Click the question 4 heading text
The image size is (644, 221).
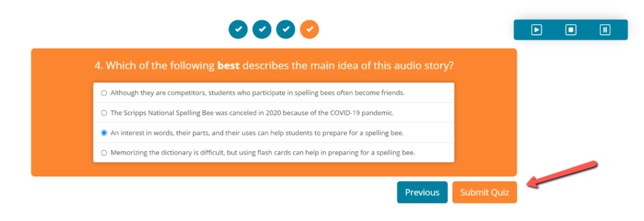pyautogui.click(x=274, y=65)
